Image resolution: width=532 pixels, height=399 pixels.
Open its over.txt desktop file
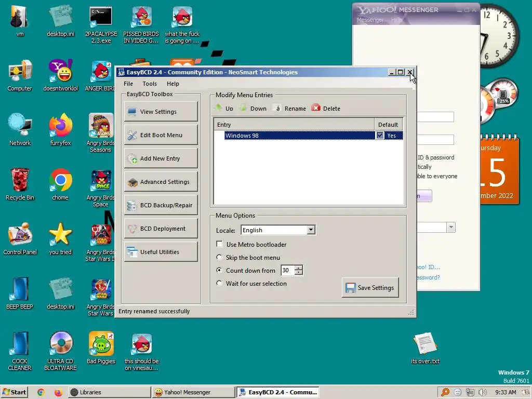425,349
